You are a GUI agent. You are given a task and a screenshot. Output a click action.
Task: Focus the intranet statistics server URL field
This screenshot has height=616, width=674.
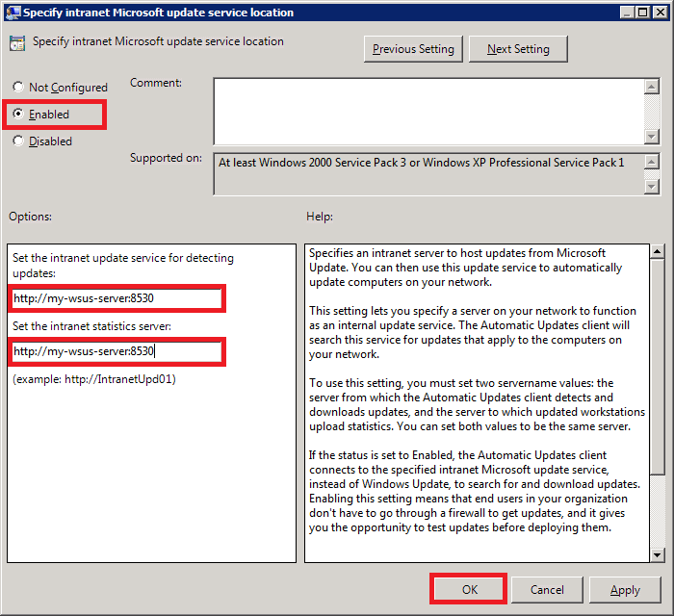117,351
